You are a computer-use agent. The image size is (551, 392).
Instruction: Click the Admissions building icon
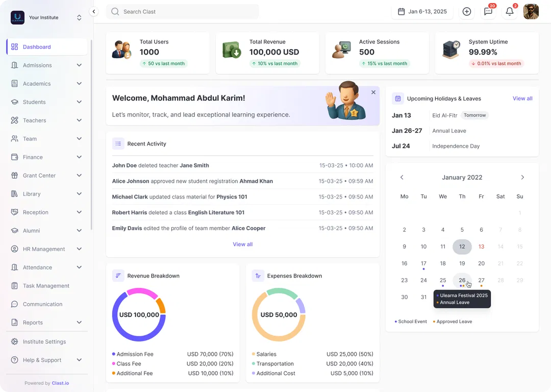(x=14, y=65)
